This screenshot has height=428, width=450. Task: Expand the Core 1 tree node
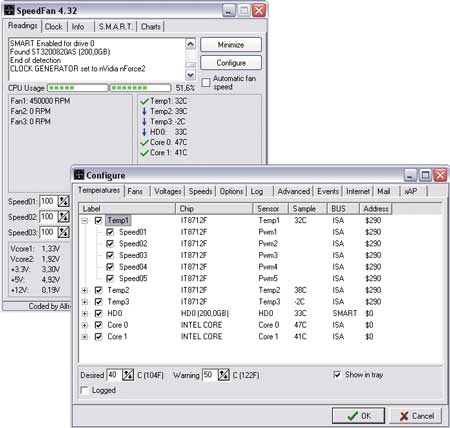(x=85, y=337)
